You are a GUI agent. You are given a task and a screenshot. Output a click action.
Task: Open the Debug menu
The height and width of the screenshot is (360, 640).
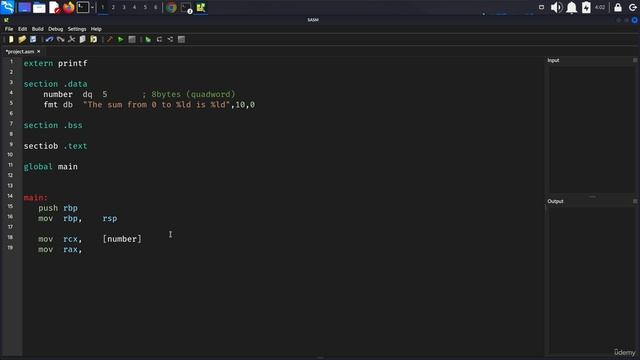[x=56, y=29]
